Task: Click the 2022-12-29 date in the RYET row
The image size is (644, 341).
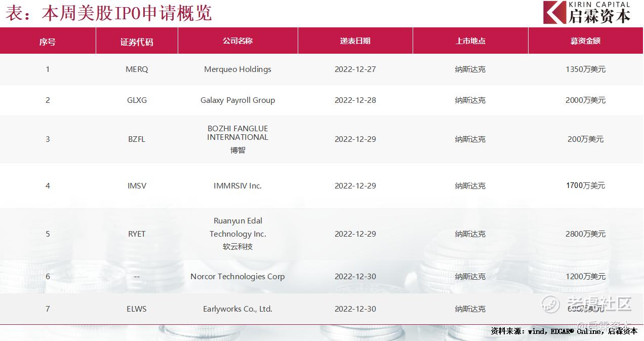Action: pos(355,234)
